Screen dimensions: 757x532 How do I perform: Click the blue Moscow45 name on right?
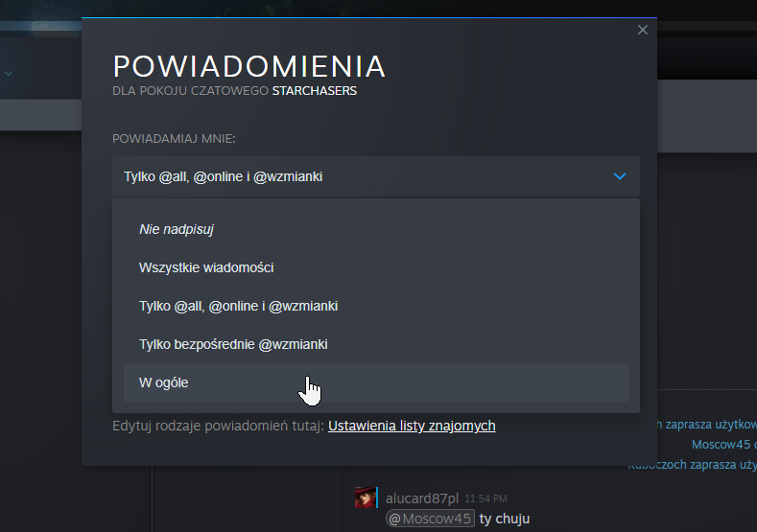click(722, 445)
